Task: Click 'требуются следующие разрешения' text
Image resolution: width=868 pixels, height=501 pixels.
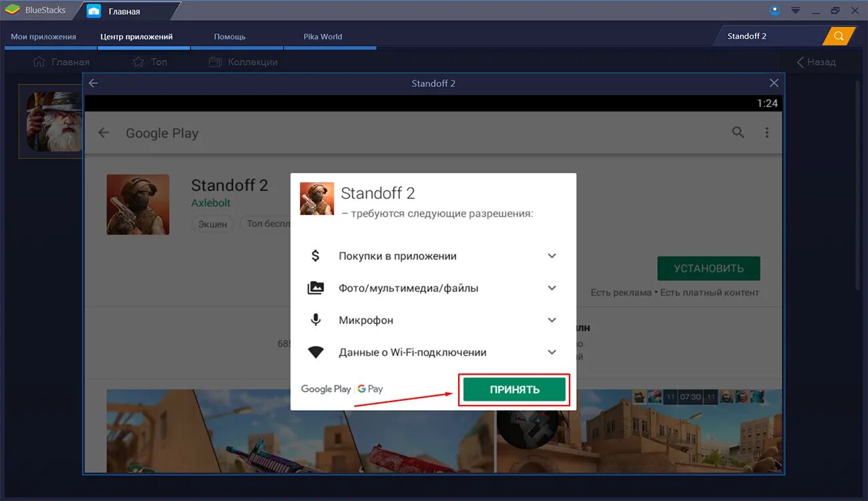Action: (442, 214)
